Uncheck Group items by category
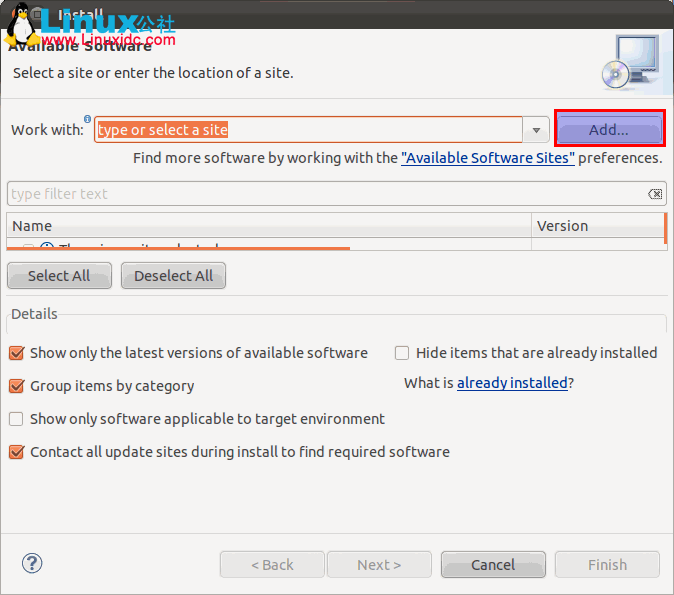674x595 pixels. click(16, 386)
